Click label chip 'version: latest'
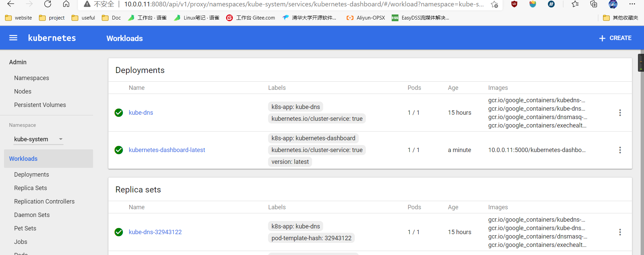Image resolution: width=644 pixels, height=255 pixels. pos(290,162)
